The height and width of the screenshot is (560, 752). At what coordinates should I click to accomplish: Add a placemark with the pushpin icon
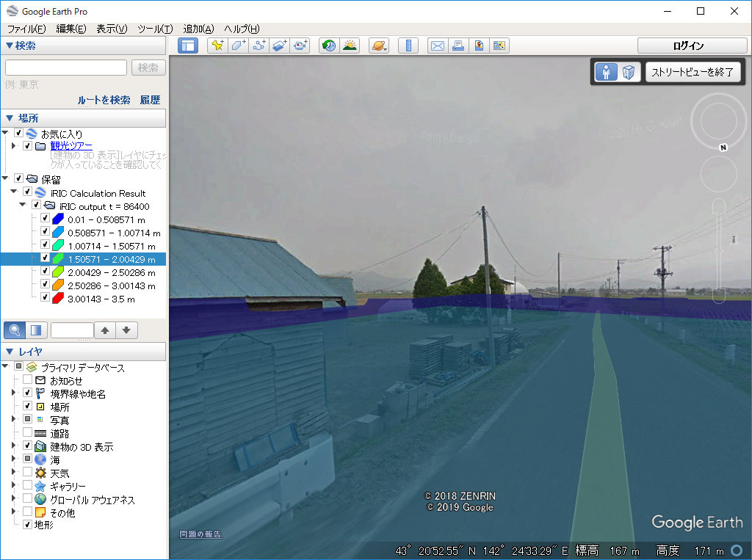coord(217,46)
